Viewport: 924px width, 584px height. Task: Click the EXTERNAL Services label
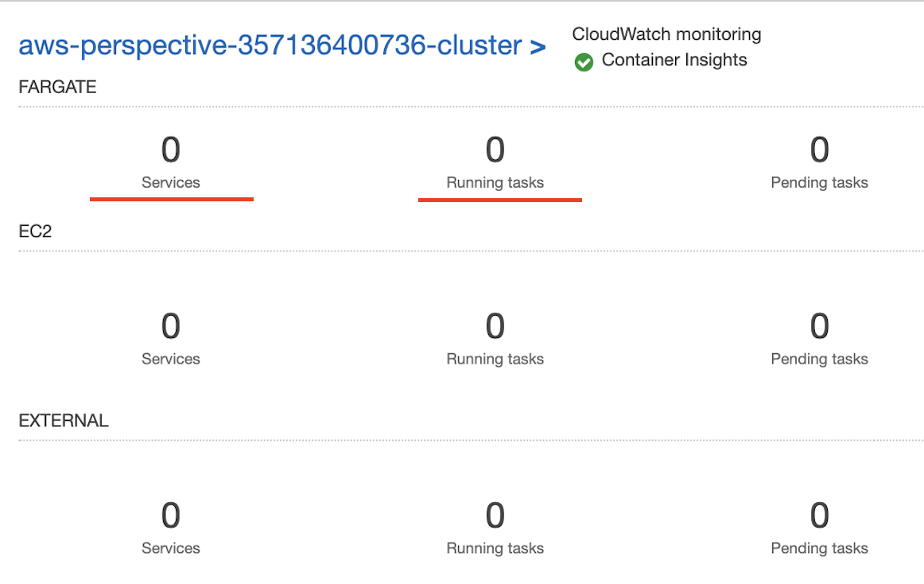[x=171, y=549]
